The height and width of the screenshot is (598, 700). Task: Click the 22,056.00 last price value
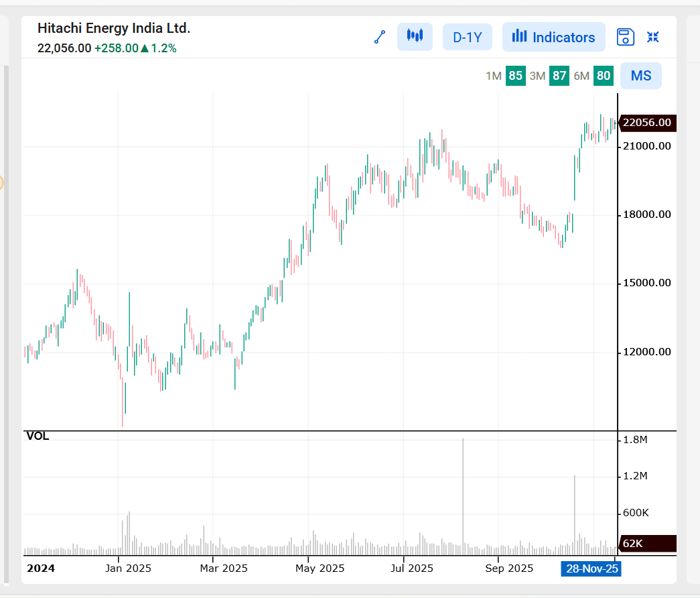(x=64, y=48)
